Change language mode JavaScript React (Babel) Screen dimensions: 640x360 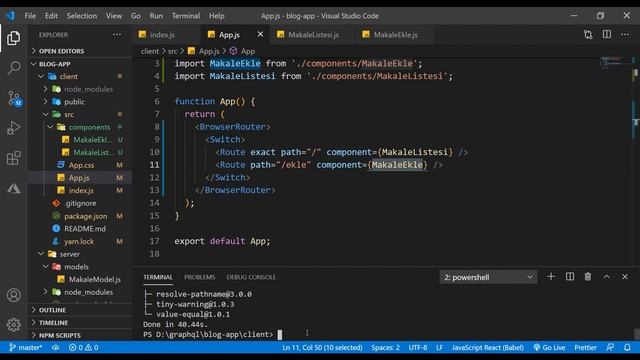tap(487, 347)
